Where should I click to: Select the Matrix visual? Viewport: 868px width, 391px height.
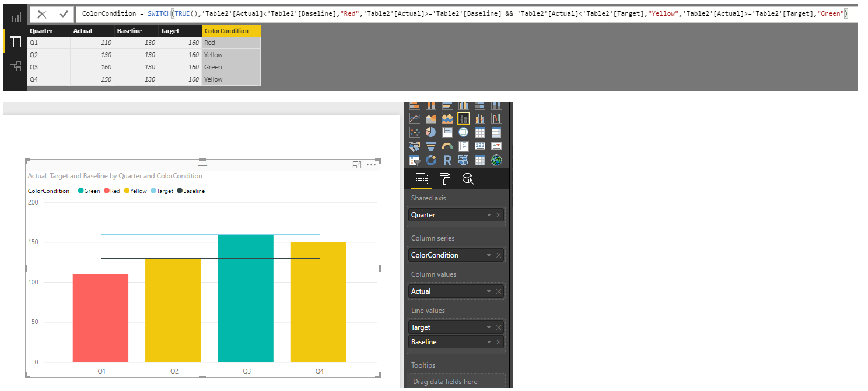pyautogui.click(x=496, y=132)
